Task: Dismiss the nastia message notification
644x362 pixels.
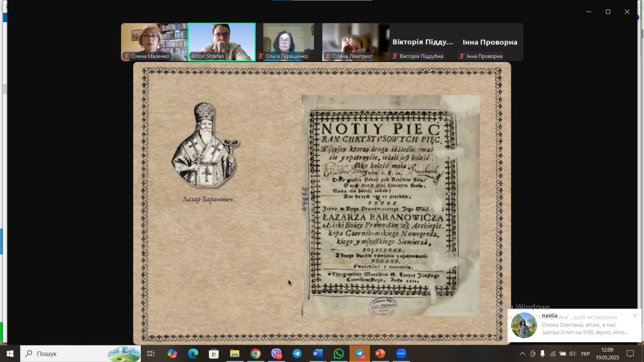Action: [x=635, y=315]
